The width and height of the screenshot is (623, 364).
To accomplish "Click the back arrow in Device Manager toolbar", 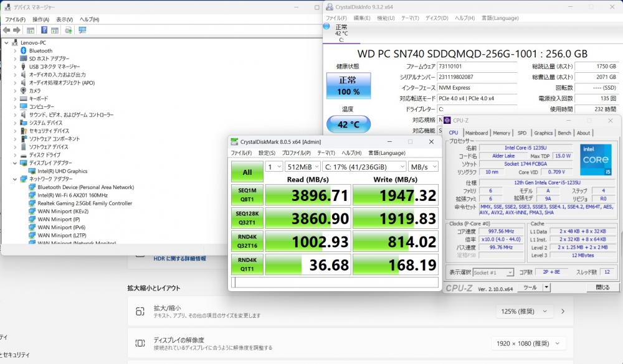I will click(6, 30).
